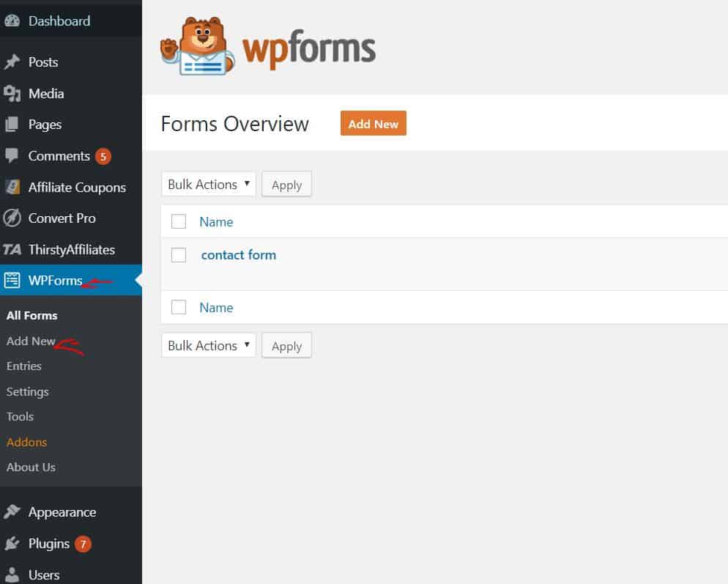Open About Us submenu item

click(31, 467)
